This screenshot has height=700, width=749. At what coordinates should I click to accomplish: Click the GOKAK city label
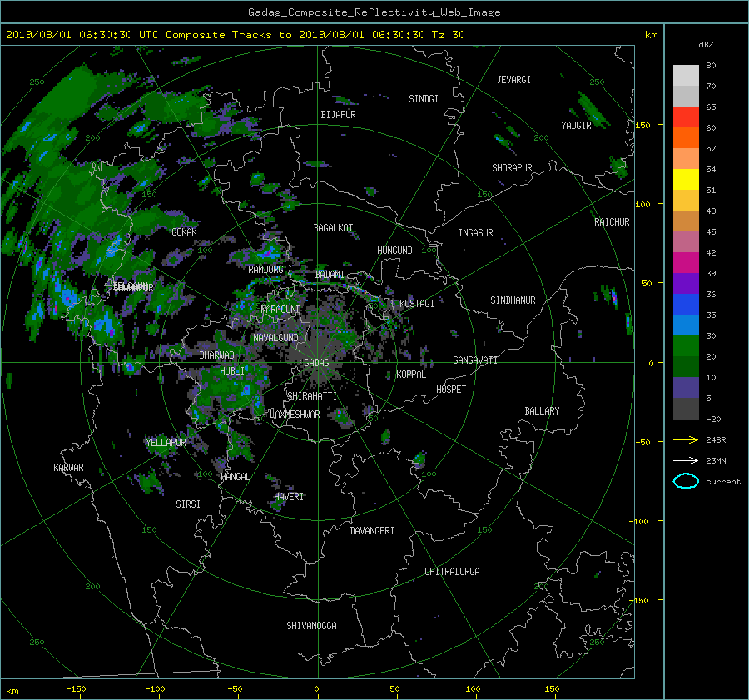[184, 232]
